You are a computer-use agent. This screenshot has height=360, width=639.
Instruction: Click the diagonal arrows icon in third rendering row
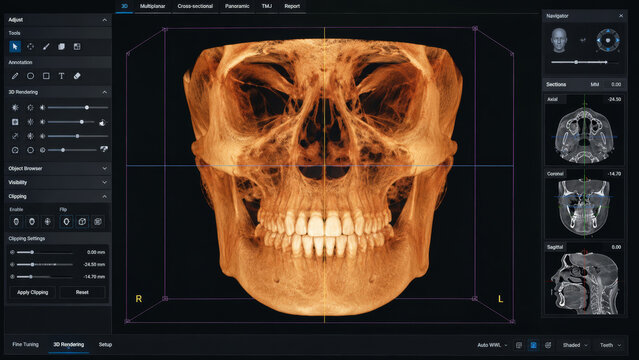pos(15,136)
